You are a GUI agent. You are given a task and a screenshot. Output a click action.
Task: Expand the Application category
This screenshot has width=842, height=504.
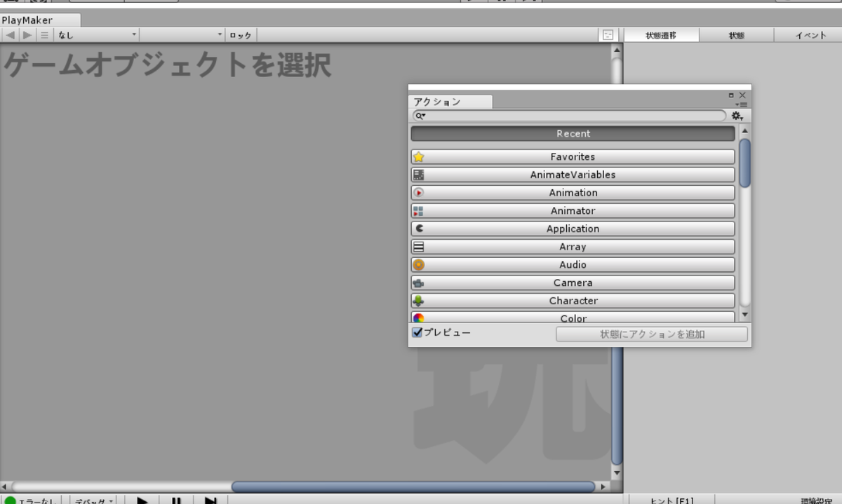tap(573, 229)
